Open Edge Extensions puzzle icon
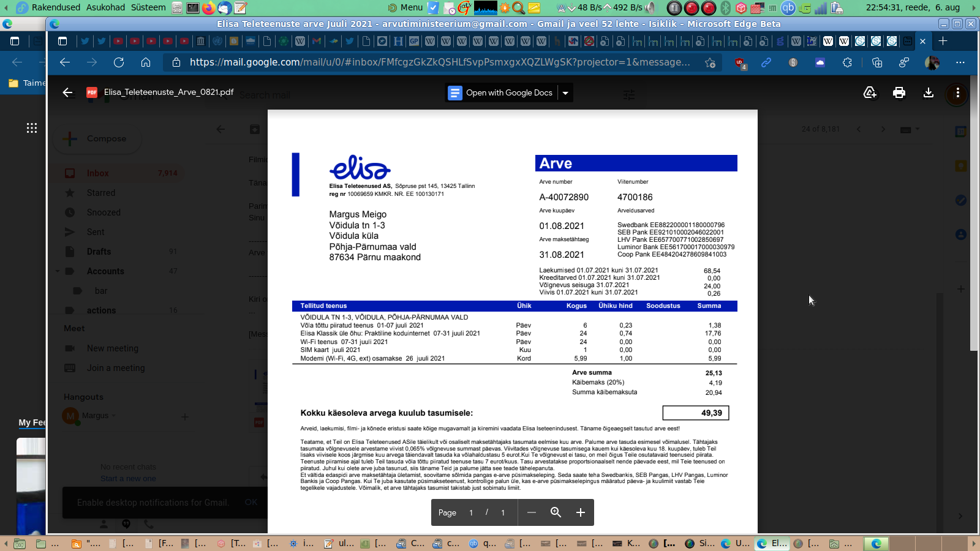Image resolution: width=980 pixels, height=551 pixels. 847,62
